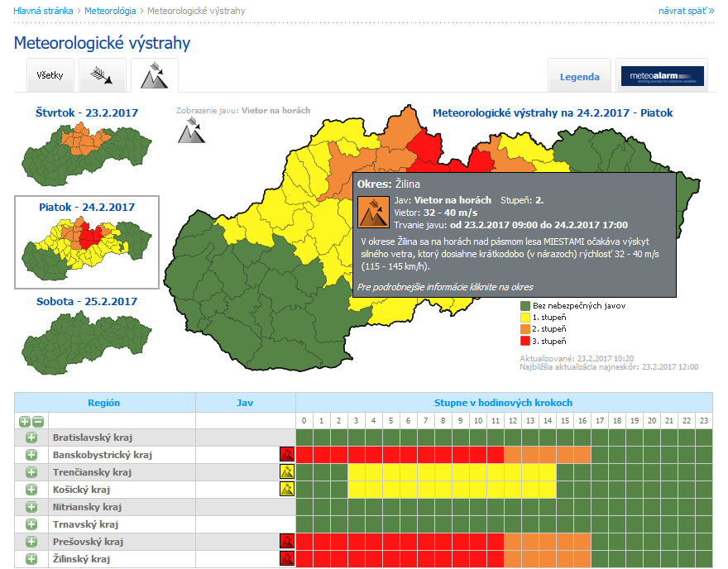728x569 pixels.
Task: Open the Legenda tab
Action: (579, 76)
